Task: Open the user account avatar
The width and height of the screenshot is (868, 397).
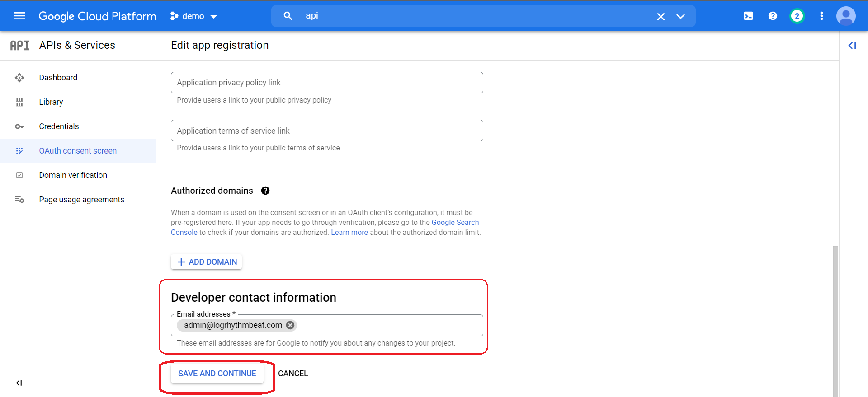Action: pyautogui.click(x=846, y=16)
